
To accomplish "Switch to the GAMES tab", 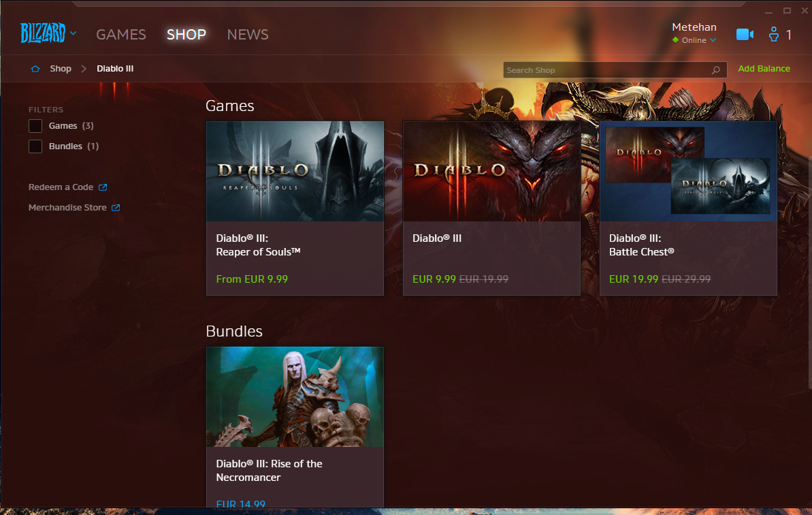I will click(121, 34).
